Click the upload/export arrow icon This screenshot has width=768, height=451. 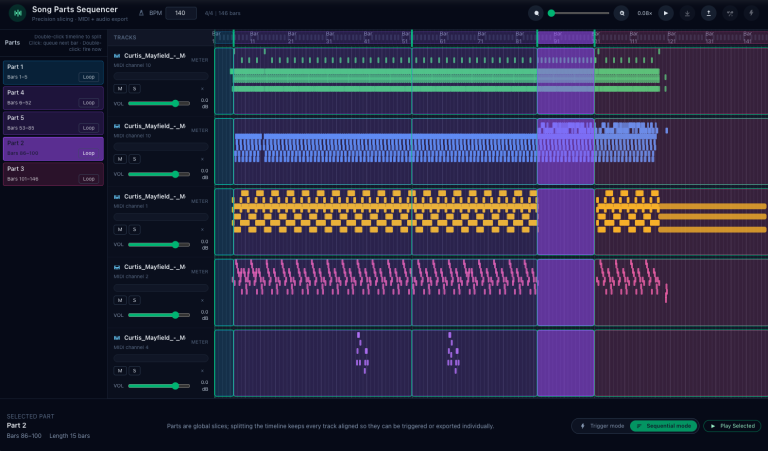tap(708, 13)
